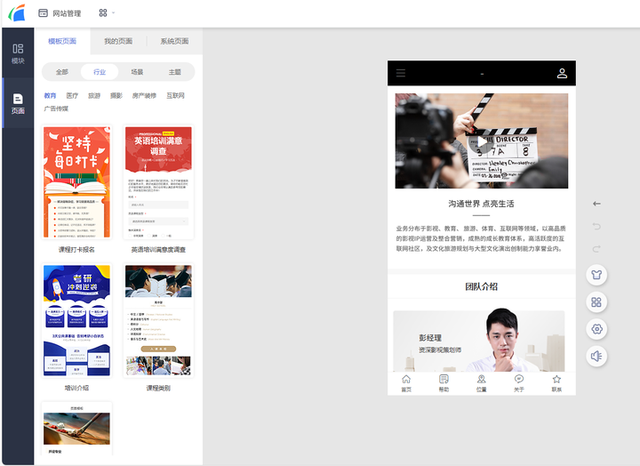Image resolution: width=640 pixels, height=466 pixels.
Task: Choose the 主题 filter pill
Action: tap(175, 72)
